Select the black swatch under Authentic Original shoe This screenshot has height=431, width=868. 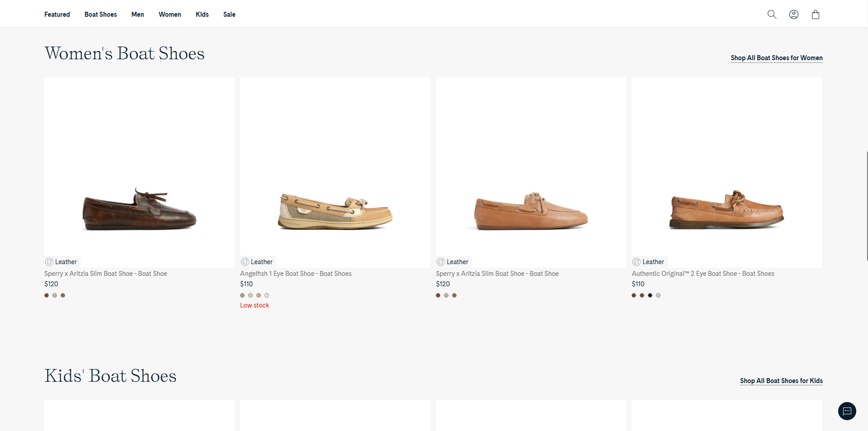[650, 295]
